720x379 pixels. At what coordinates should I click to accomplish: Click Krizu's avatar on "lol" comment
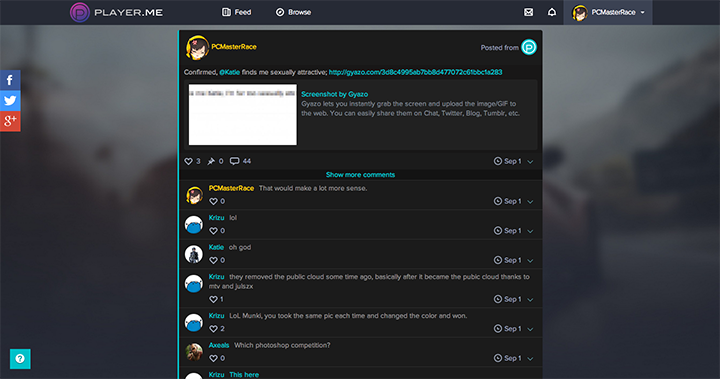194,225
